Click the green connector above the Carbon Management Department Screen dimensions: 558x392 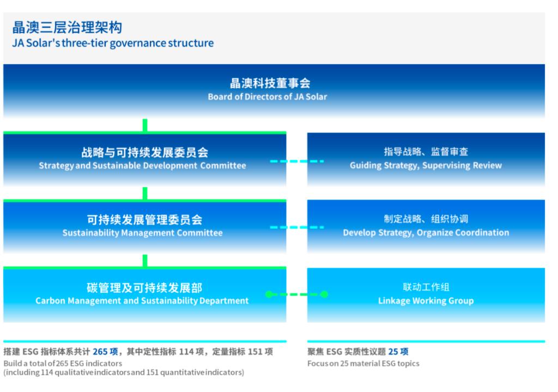144,260
